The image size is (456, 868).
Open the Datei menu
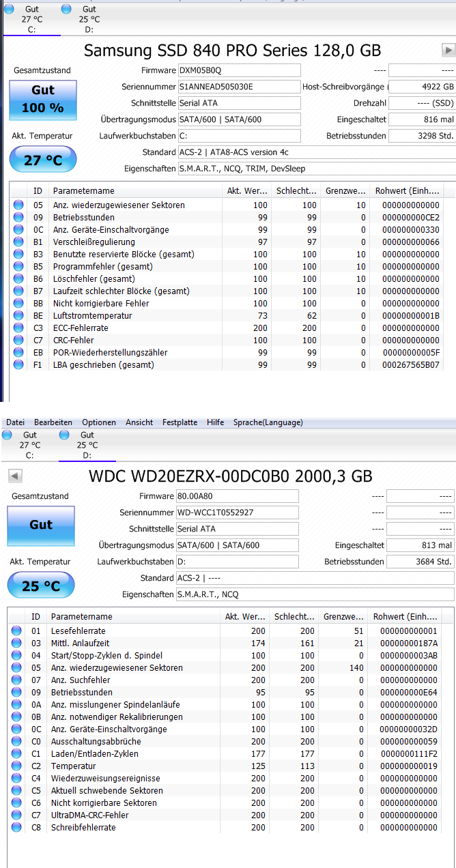click(x=15, y=422)
